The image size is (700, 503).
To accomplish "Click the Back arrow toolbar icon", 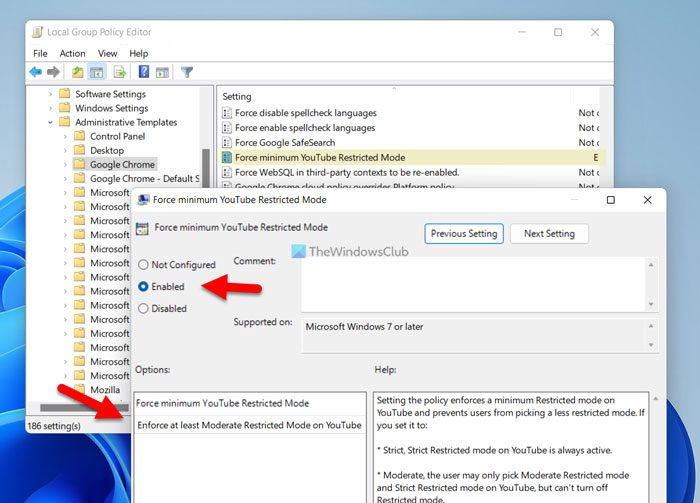I will (36, 71).
